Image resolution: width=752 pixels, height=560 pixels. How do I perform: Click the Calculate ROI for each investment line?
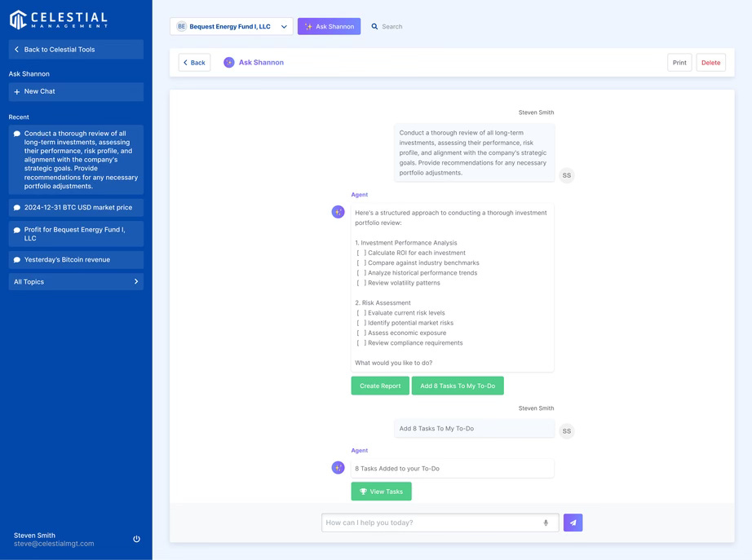pos(411,253)
